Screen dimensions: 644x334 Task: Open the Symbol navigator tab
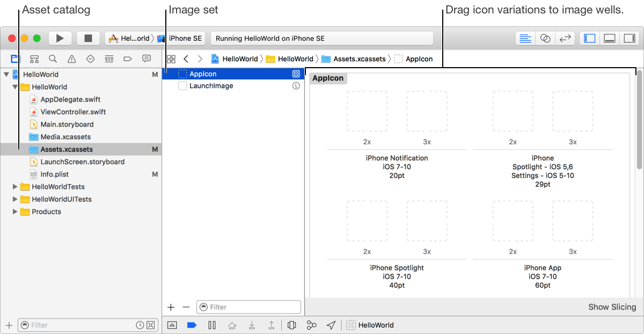(x=34, y=59)
